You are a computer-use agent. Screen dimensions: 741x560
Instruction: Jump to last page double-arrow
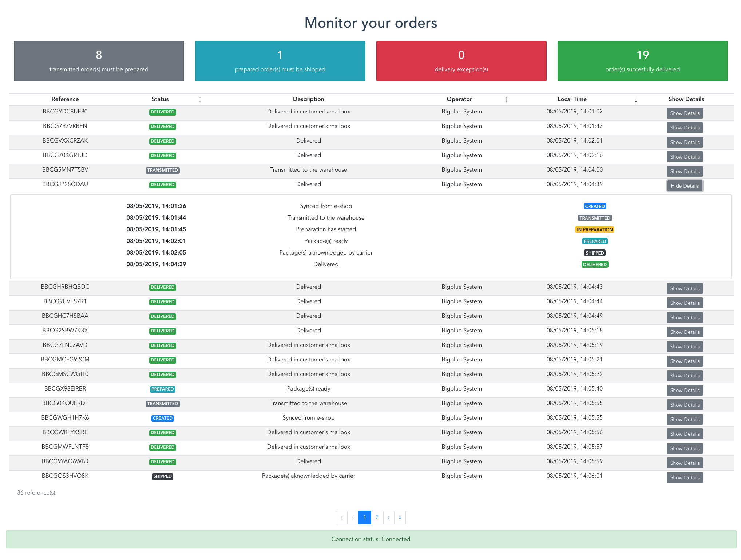click(x=400, y=517)
